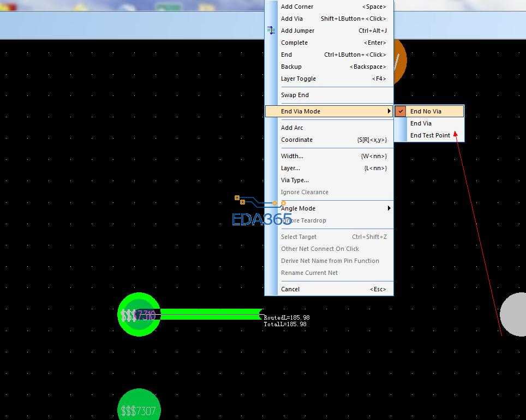This screenshot has height=420, width=526.
Task: Click greyed Ignore Clearance entry
Action: [328, 192]
